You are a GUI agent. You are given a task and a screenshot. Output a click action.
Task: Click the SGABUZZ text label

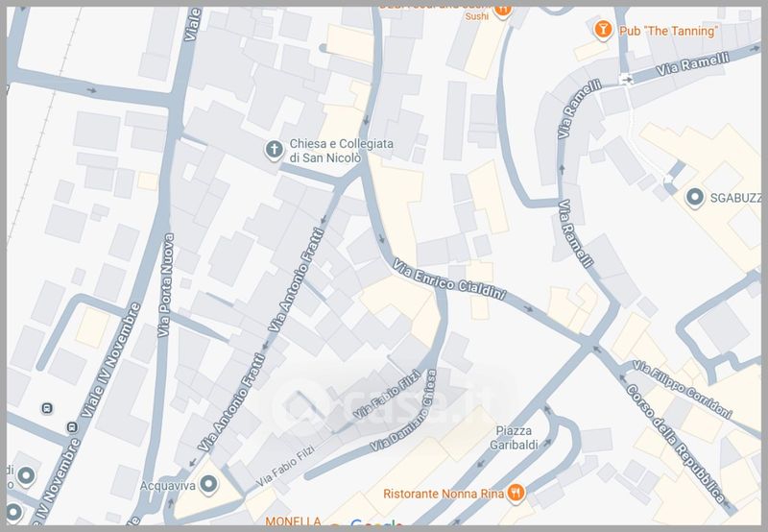(737, 198)
